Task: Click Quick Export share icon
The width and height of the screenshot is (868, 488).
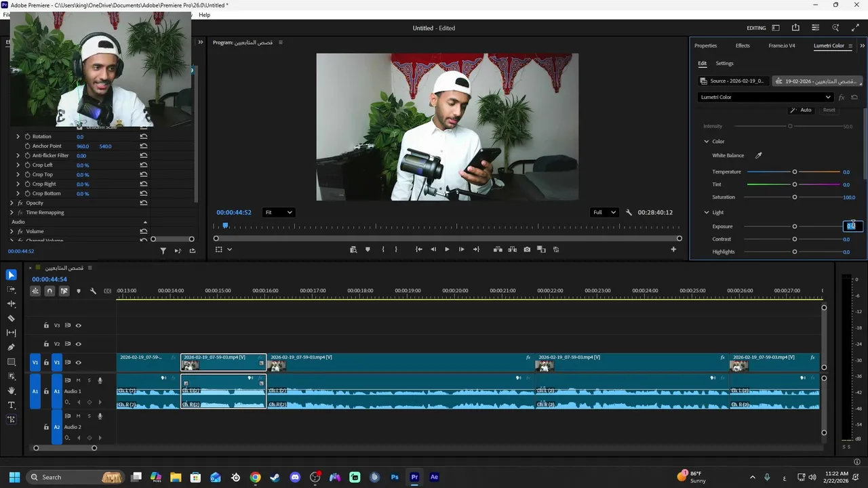Action: tap(795, 28)
